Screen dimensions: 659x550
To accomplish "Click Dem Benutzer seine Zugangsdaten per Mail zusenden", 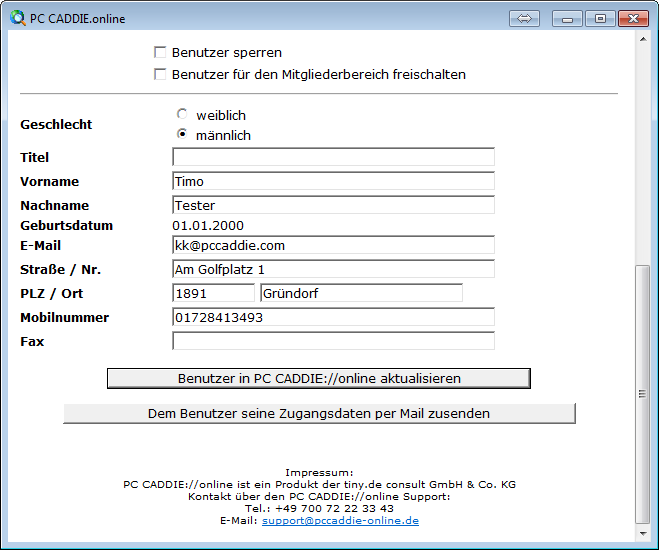I will (319, 413).
